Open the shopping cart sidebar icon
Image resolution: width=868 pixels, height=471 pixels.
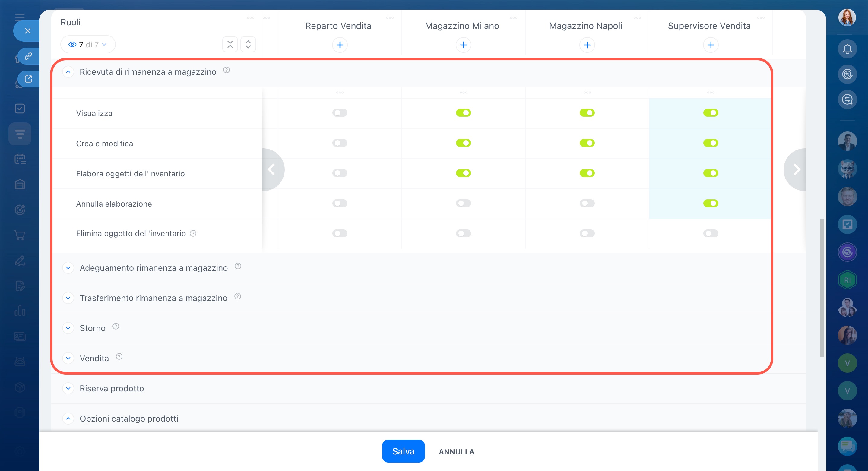20,235
